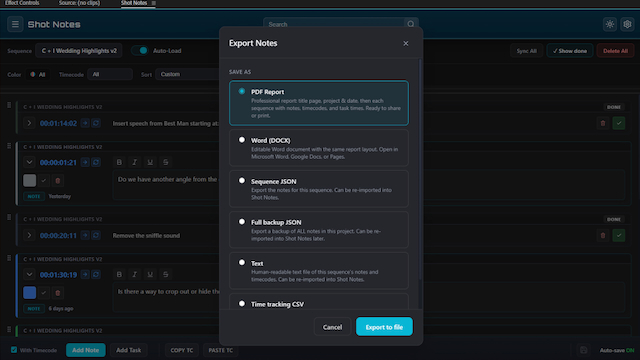Screen dimensions: 640x360
Task: Expand the 00:01:14:02 note
Action: pos(29,123)
